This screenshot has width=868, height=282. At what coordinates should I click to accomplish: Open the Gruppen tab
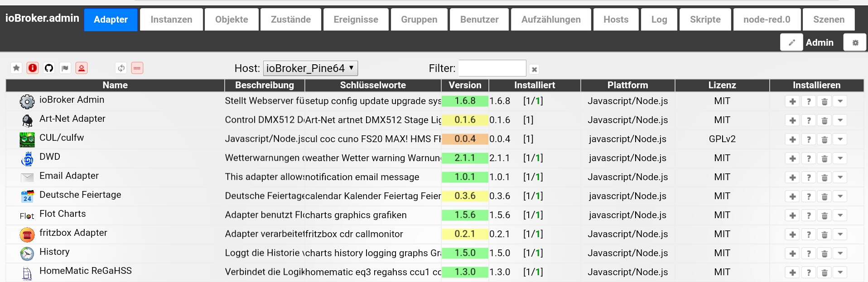click(x=419, y=19)
